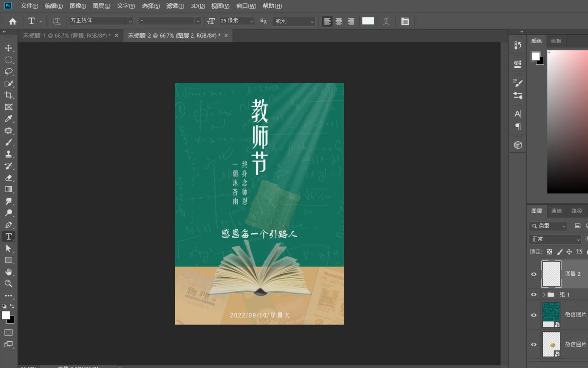Image resolution: width=588 pixels, height=368 pixels.
Task: Select the Quick Selection tool
Action: 8,83
